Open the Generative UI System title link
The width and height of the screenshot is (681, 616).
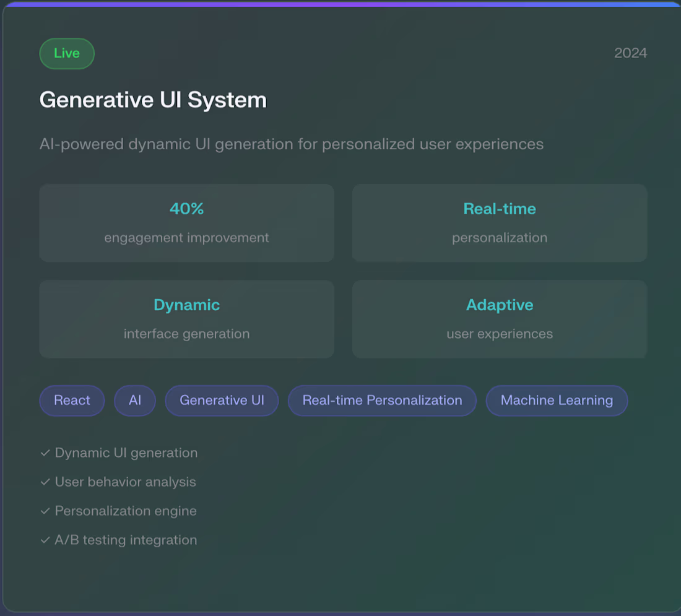tap(152, 100)
